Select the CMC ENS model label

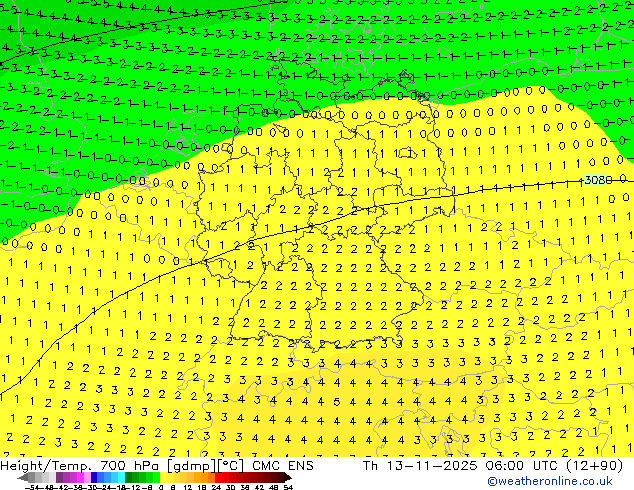click(283, 466)
